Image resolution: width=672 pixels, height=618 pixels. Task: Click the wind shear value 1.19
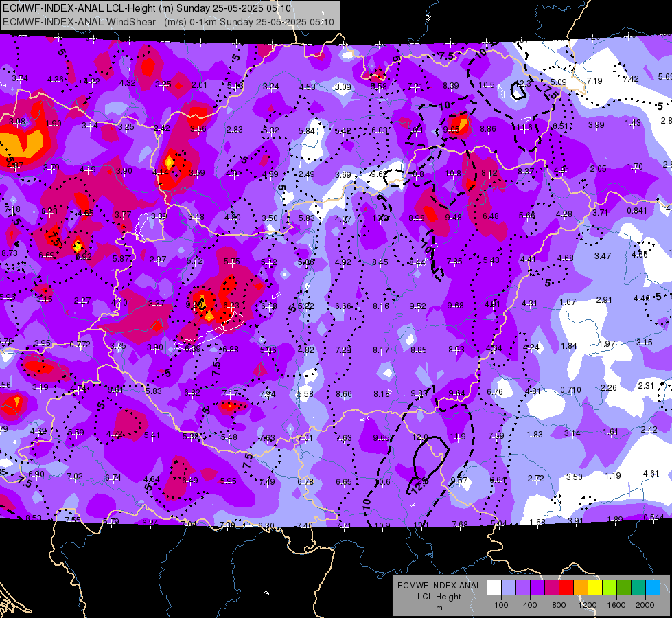(613, 475)
